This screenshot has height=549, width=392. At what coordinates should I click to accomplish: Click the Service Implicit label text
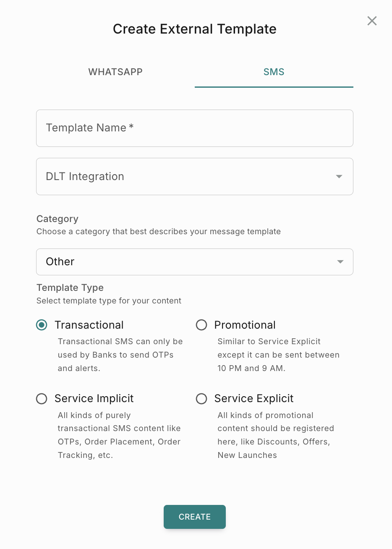tap(94, 398)
